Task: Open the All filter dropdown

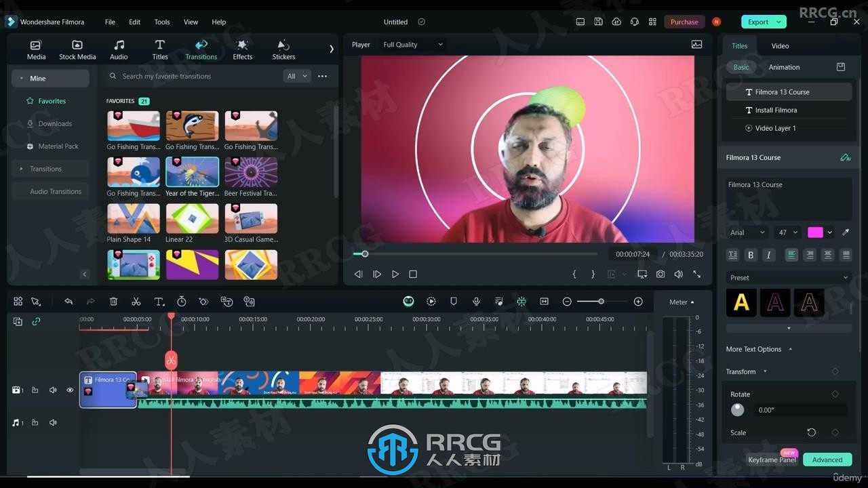Action: [296, 76]
